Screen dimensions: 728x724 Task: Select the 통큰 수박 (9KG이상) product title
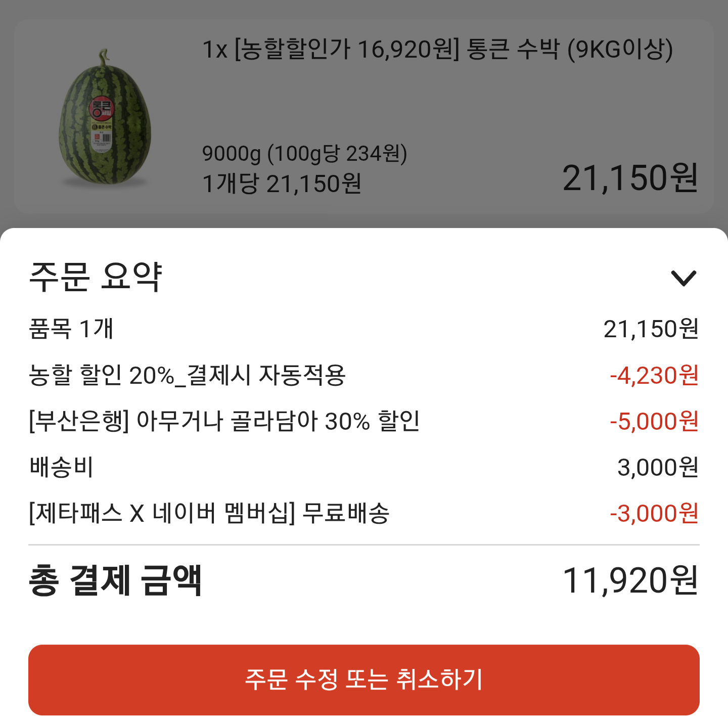click(x=438, y=50)
